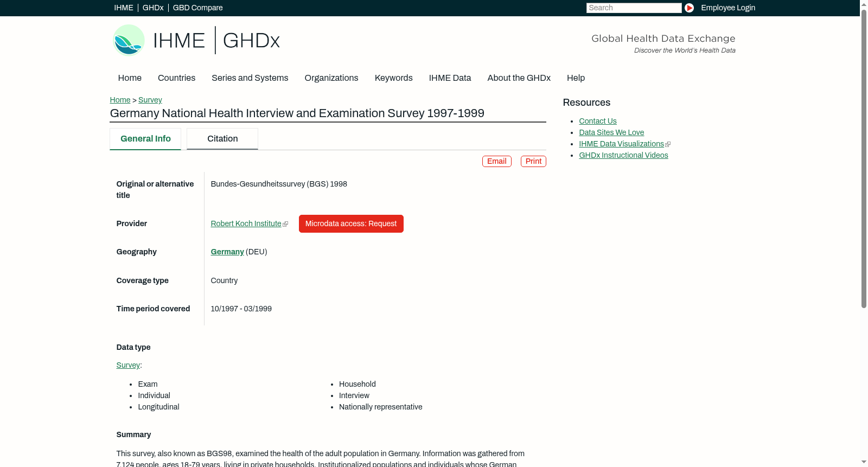
Task: Open the Countries menu item
Action: click(176, 78)
